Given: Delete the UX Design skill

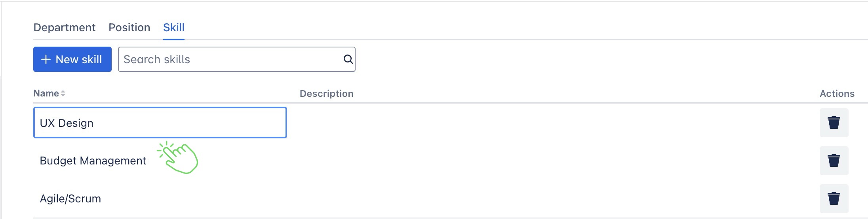Looking at the screenshot, I should (x=834, y=123).
